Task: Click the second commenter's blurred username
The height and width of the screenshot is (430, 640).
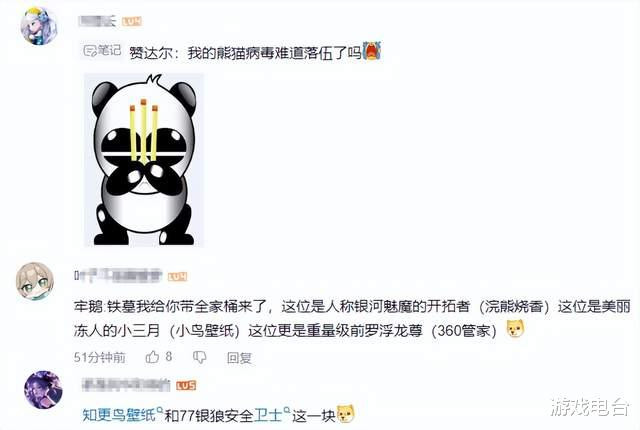Action: point(118,276)
